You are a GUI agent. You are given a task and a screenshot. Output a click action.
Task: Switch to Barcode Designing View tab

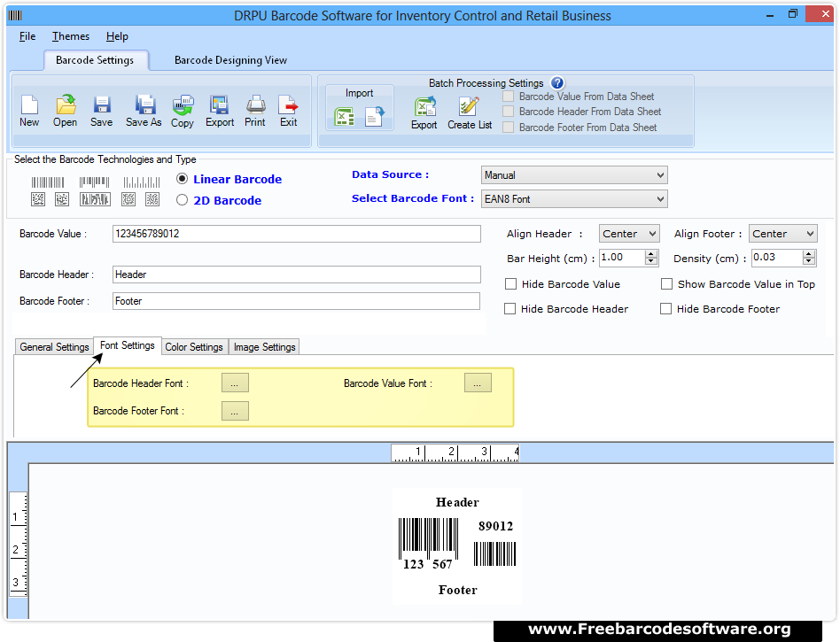(231, 60)
